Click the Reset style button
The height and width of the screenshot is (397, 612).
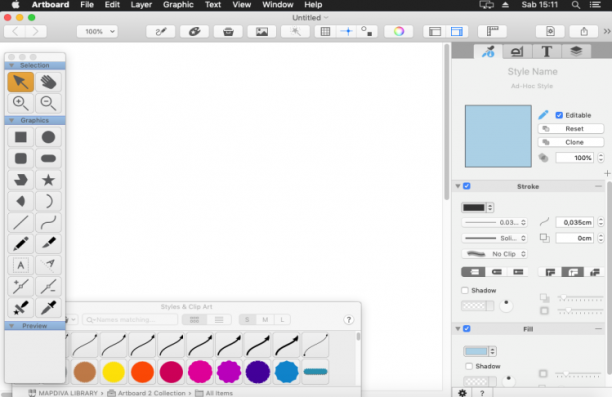tap(571, 128)
